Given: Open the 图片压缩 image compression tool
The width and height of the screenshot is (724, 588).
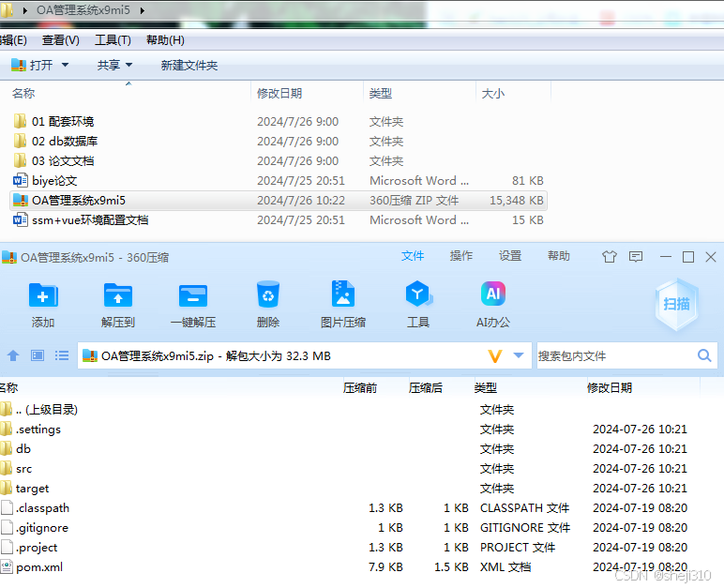Looking at the screenshot, I should (x=343, y=294).
